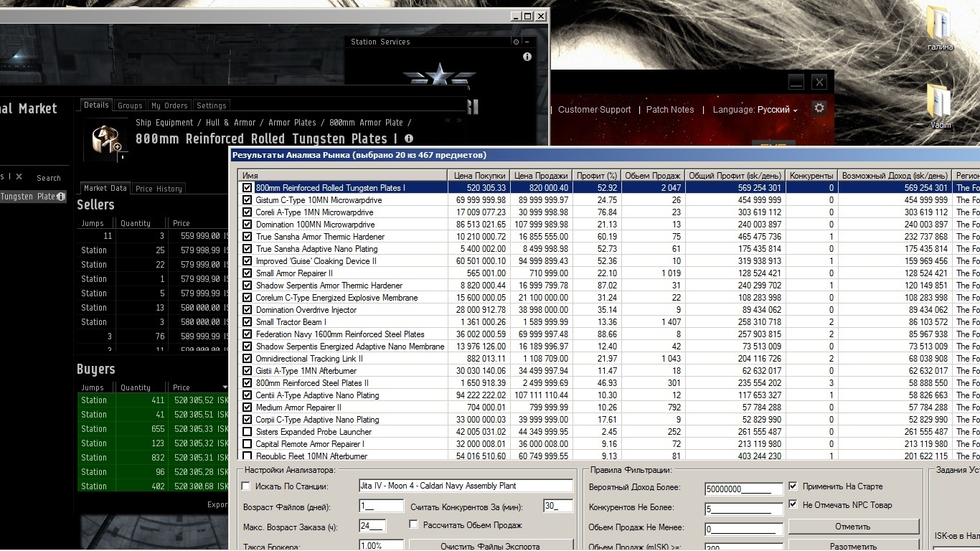This screenshot has width=980, height=551.
Task: Switch to the My Orders tab
Action: point(169,105)
